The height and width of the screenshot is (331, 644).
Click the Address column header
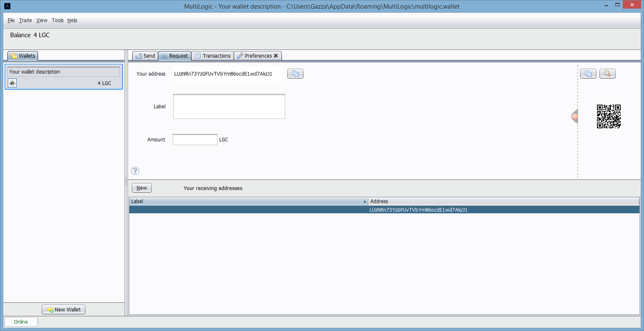tap(504, 201)
